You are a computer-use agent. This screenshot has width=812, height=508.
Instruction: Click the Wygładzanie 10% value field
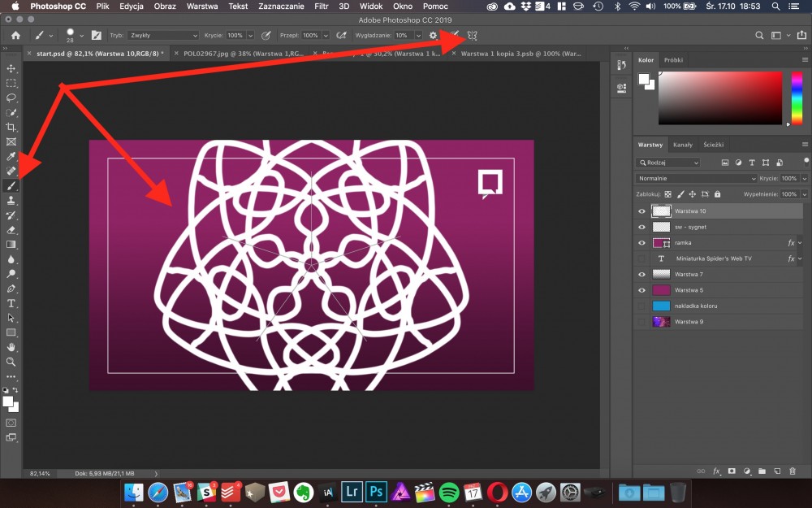tap(404, 35)
